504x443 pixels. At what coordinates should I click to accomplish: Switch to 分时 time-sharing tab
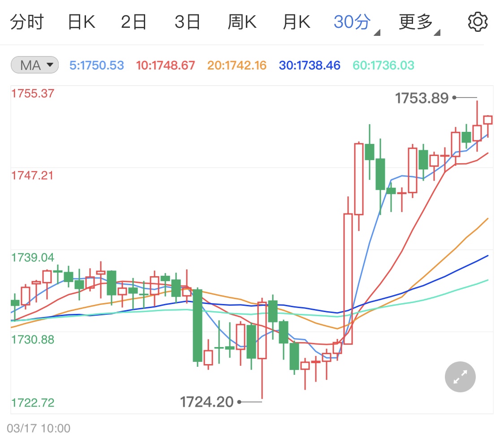point(27,22)
